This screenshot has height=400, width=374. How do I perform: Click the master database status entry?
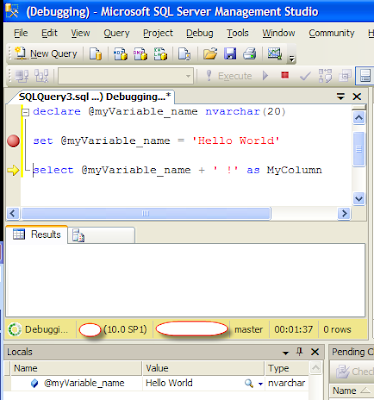[248, 329]
